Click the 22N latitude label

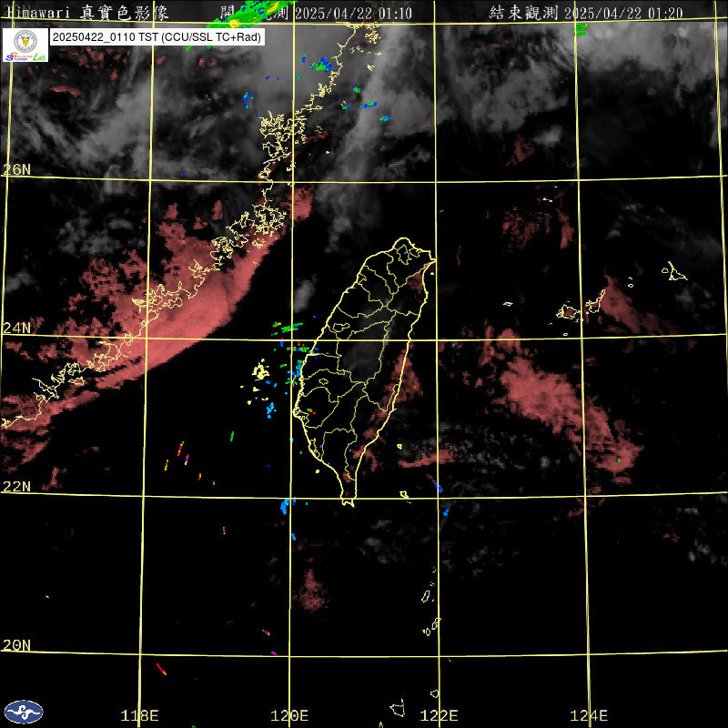point(16,486)
